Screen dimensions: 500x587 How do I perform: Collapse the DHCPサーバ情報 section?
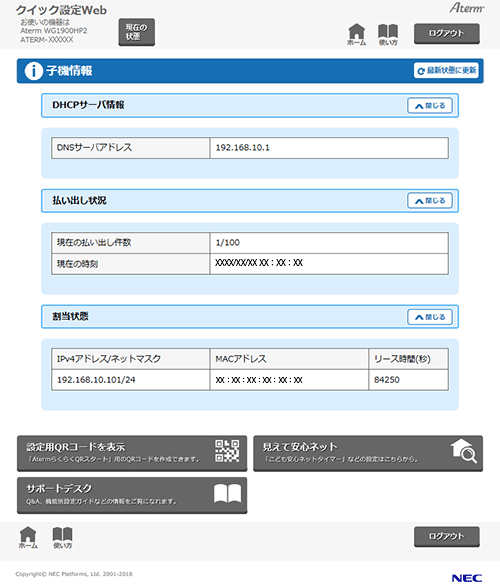click(430, 106)
